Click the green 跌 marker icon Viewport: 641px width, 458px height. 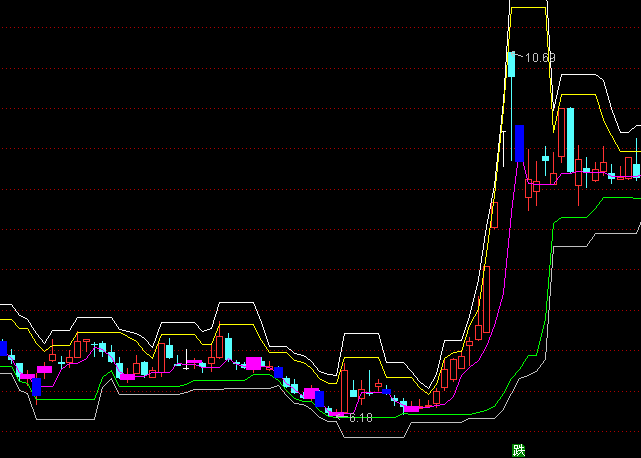coord(518,450)
